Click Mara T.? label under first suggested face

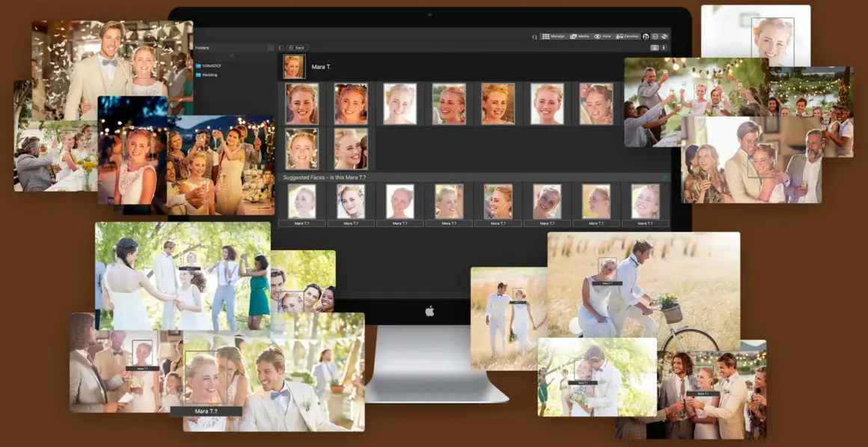click(x=302, y=223)
